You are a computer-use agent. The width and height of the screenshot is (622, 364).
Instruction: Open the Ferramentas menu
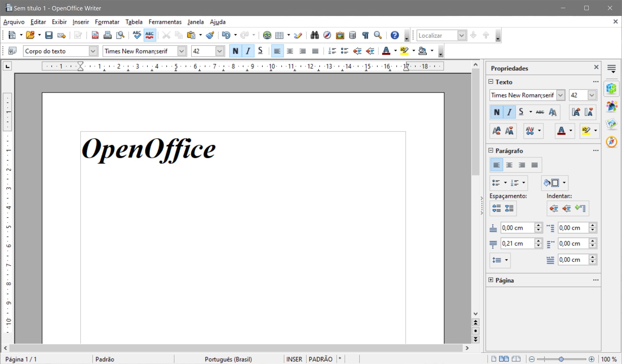[x=165, y=22]
